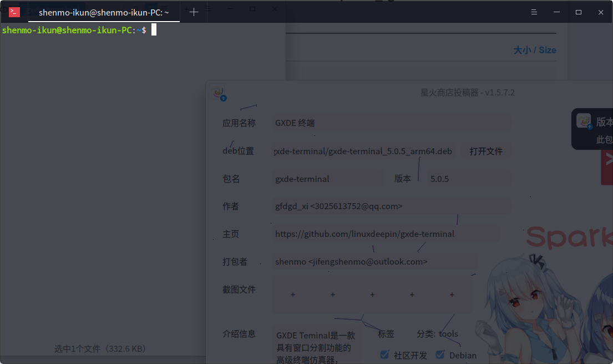Toggle the 社区开发 checkbox
613x364 pixels.
click(x=384, y=355)
